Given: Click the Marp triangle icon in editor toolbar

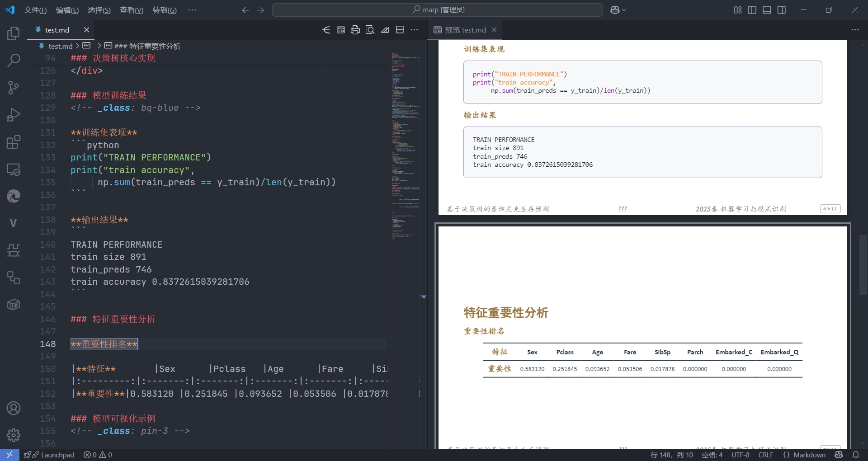Looking at the screenshot, I should [385, 30].
